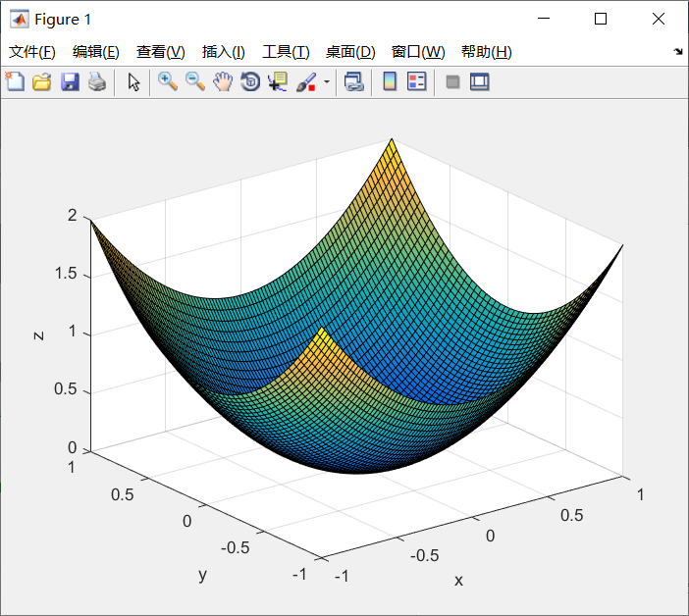Click the z axis label
689x616 pixels.
[38, 335]
